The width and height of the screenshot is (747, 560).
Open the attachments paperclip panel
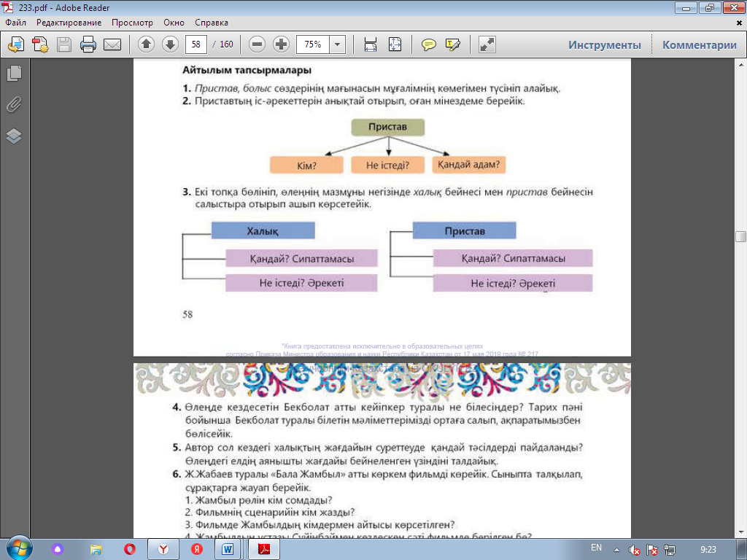pyautogui.click(x=15, y=104)
